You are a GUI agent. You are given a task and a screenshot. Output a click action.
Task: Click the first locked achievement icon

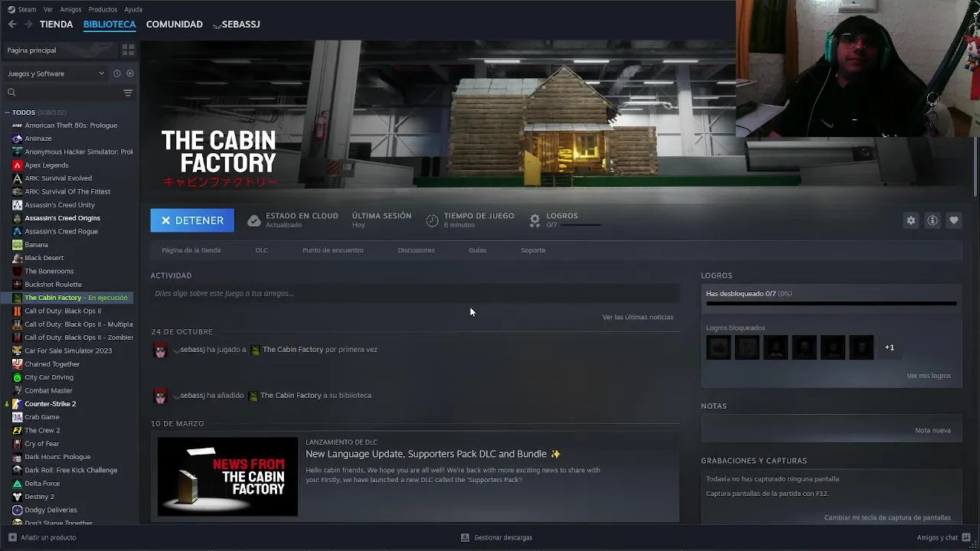(719, 347)
